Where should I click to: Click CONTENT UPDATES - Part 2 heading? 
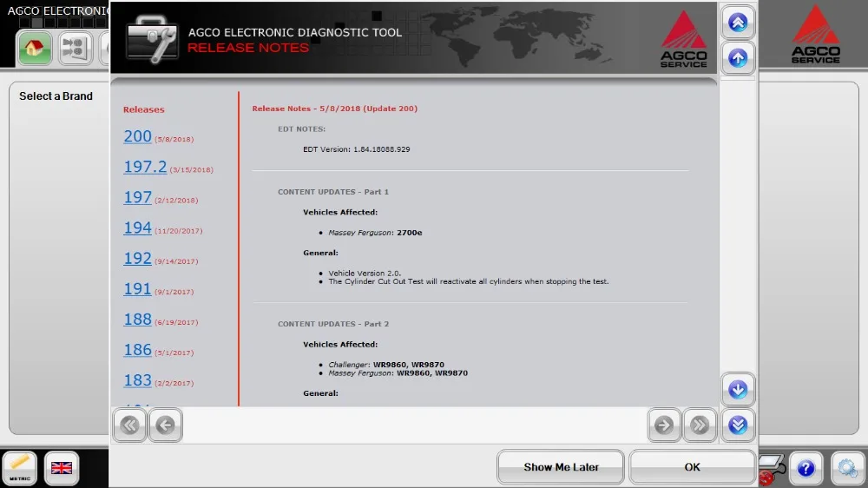[x=333, y=324]
